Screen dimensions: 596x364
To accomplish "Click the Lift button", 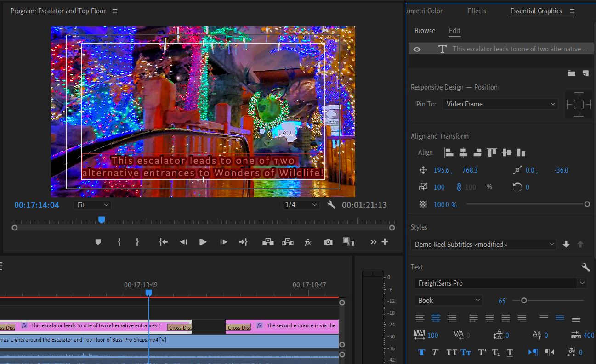I will 268,242.
